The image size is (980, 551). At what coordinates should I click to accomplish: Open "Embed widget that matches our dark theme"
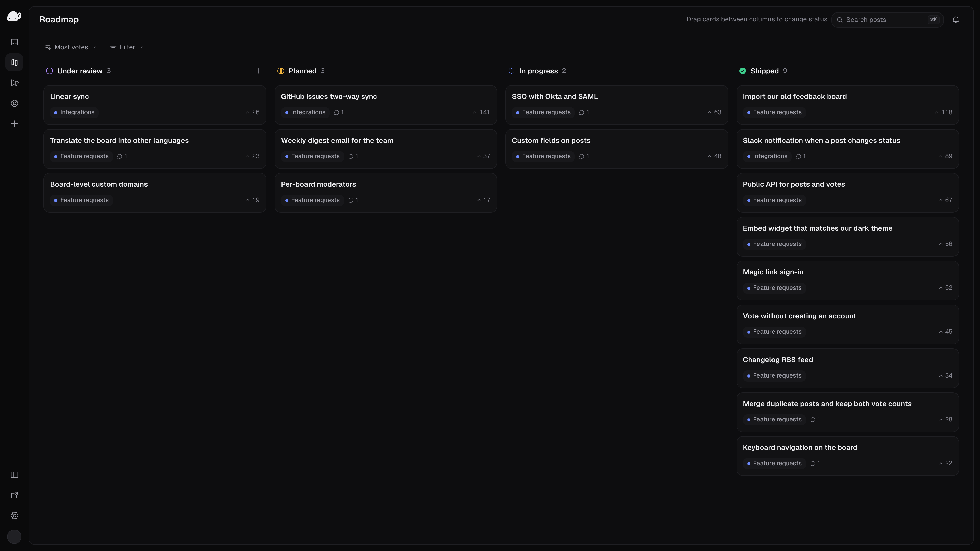(847, 236)
